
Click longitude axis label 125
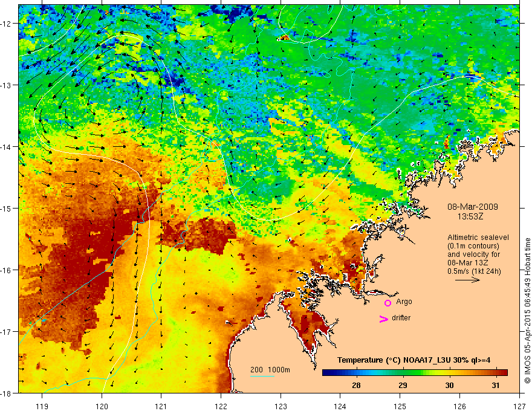point(400,407)
